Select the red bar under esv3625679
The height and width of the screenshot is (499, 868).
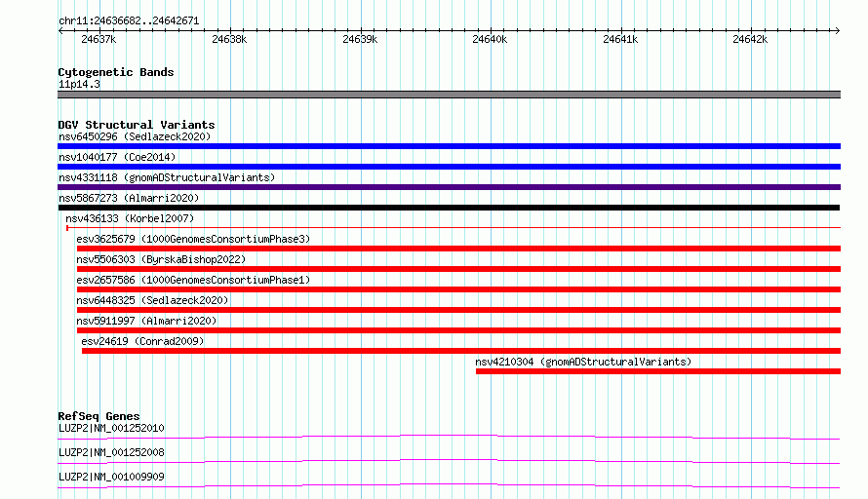point(459,249)
